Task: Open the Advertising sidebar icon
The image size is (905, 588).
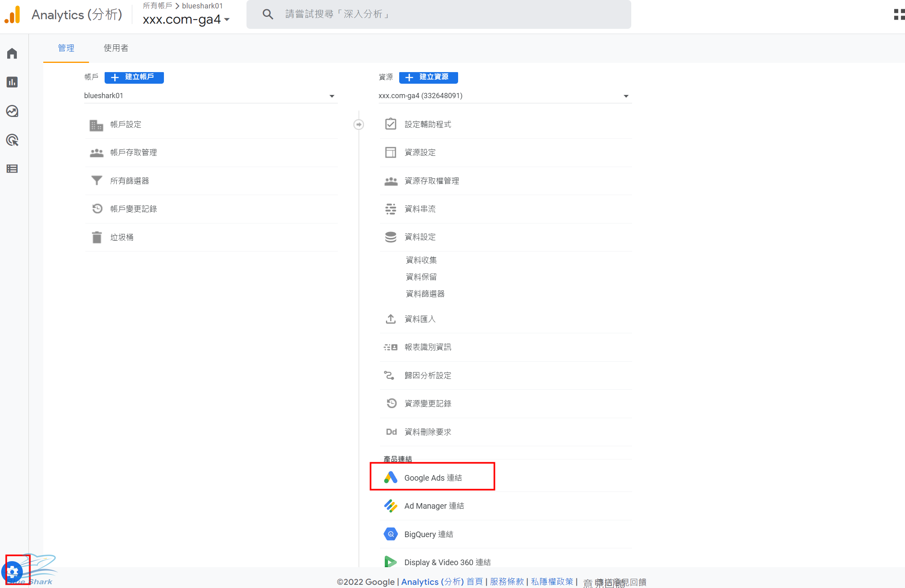Action: pos(12,140)
